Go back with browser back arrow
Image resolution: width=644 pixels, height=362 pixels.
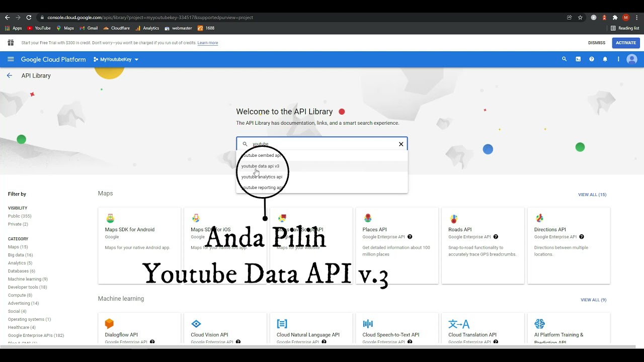(7, 17)
